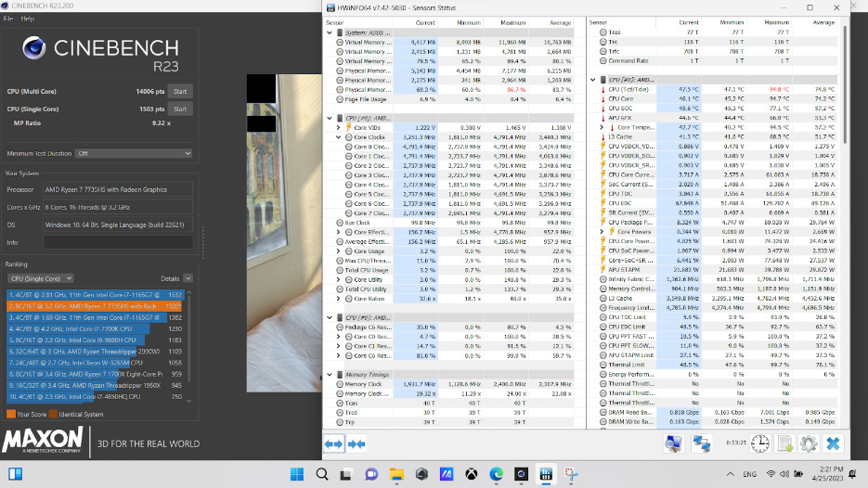
Task: Open Cinebench File menu
Action: (x=8, y=19)
